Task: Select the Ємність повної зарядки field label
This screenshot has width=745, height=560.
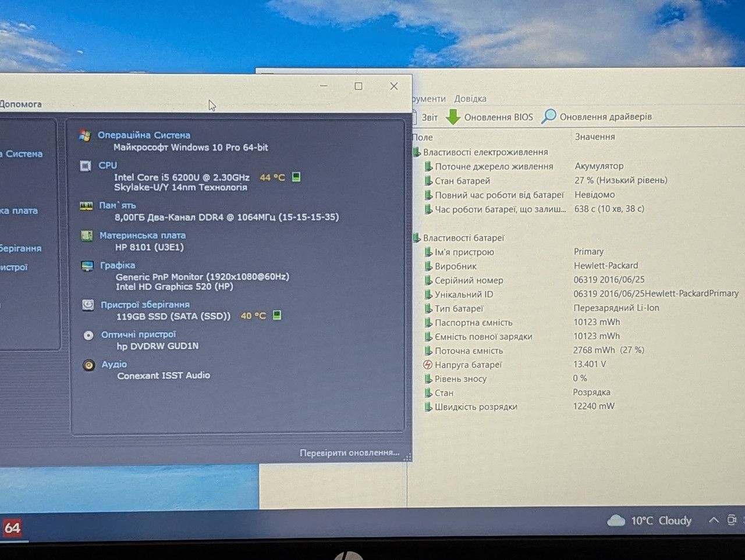Action: [x=484, y=337]
